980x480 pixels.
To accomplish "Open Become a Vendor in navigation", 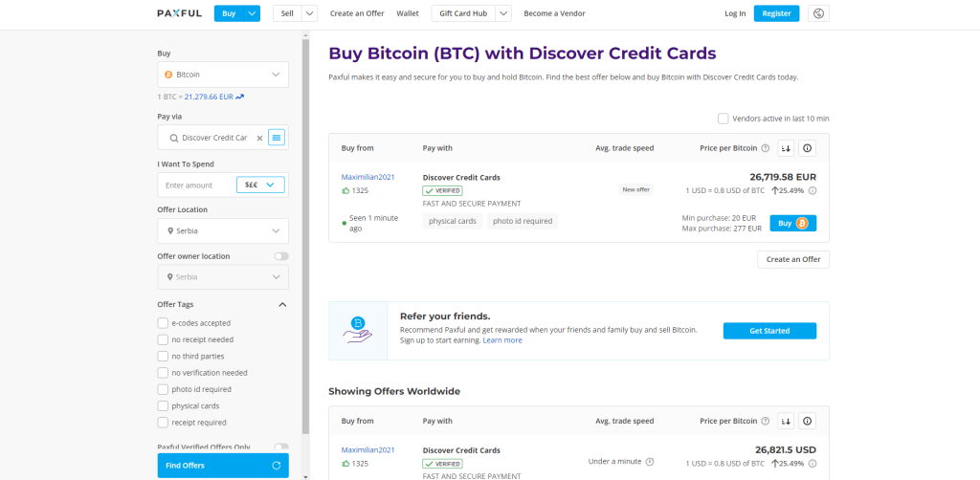I will coord(554,13).
